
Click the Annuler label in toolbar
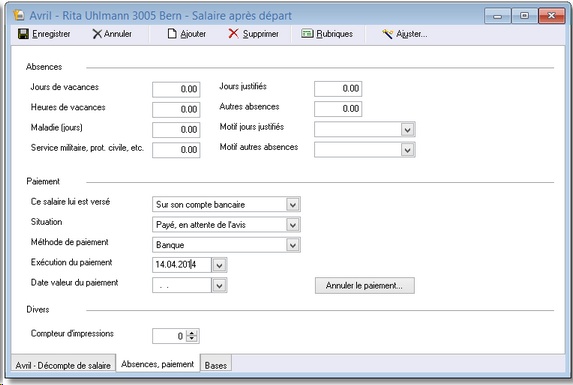[118, 34]
